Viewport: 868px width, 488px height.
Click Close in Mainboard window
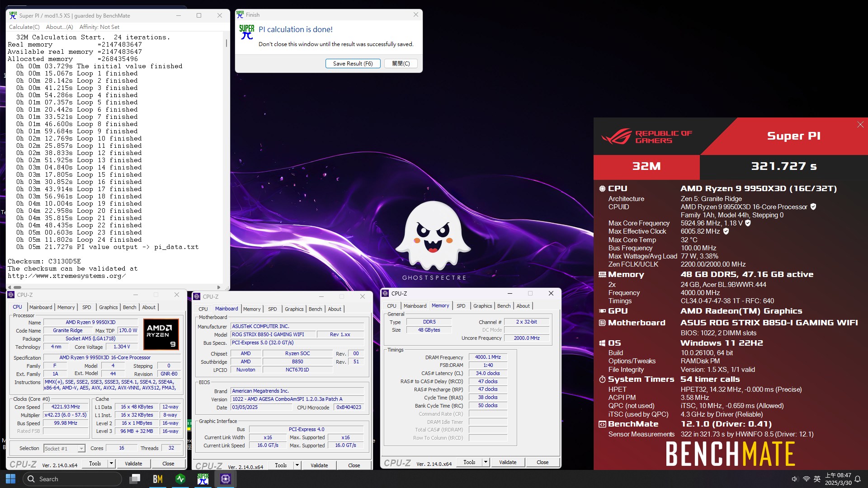[354, 465]
